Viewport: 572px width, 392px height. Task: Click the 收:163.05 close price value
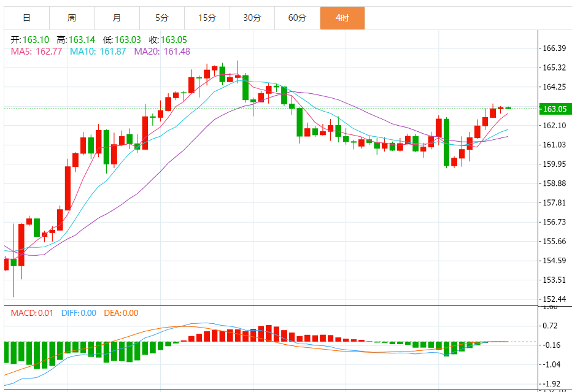168,40
